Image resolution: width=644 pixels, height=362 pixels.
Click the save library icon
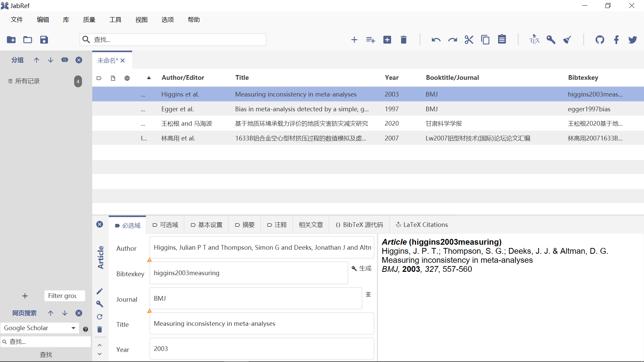click(x=44, y=40)
